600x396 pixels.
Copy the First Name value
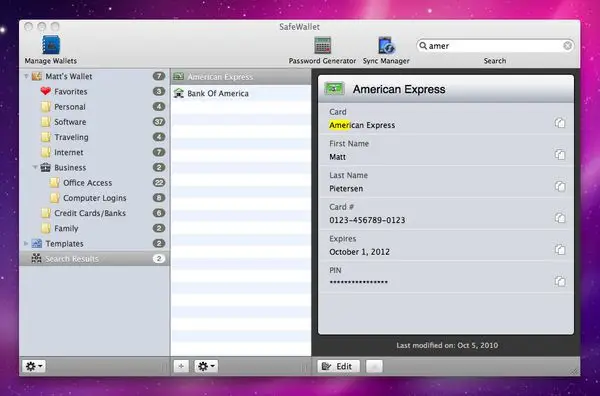coord(560,154)
